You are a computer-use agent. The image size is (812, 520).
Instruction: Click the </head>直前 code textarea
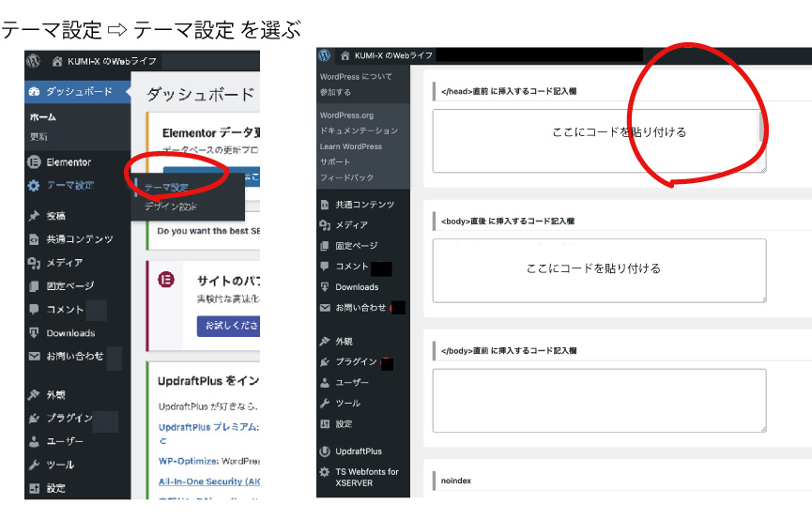[599, 141]
